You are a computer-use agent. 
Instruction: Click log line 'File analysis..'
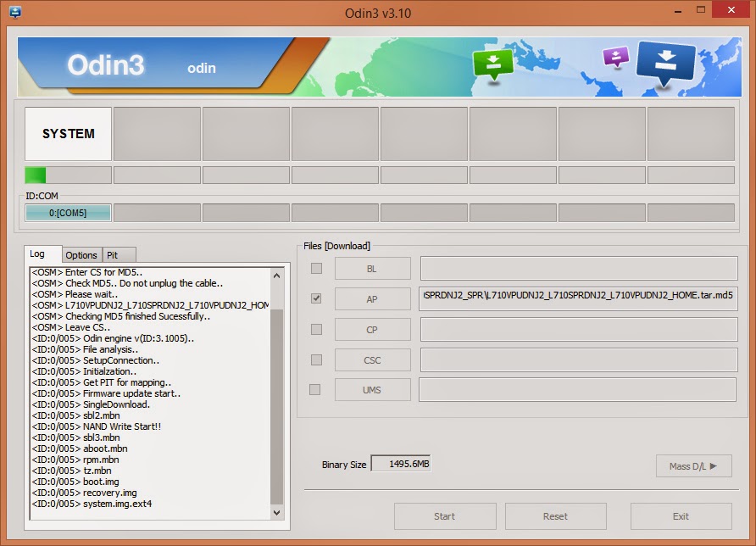86,349
